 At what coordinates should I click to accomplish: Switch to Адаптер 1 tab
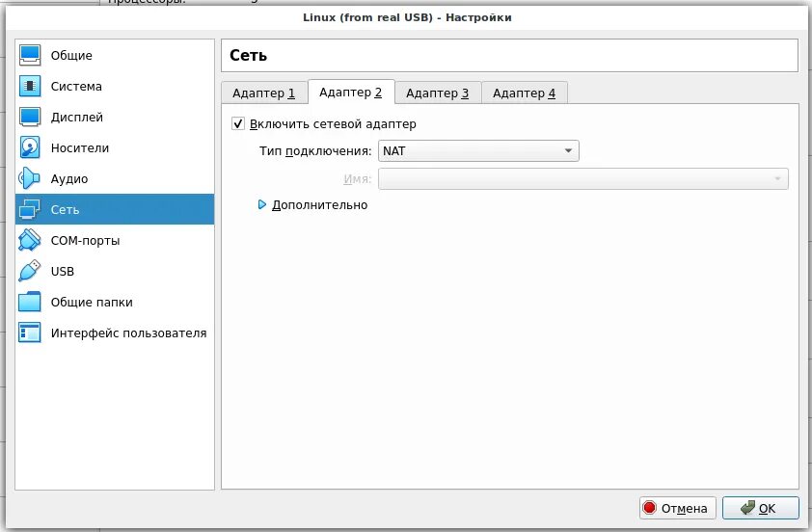coord(263,93)
